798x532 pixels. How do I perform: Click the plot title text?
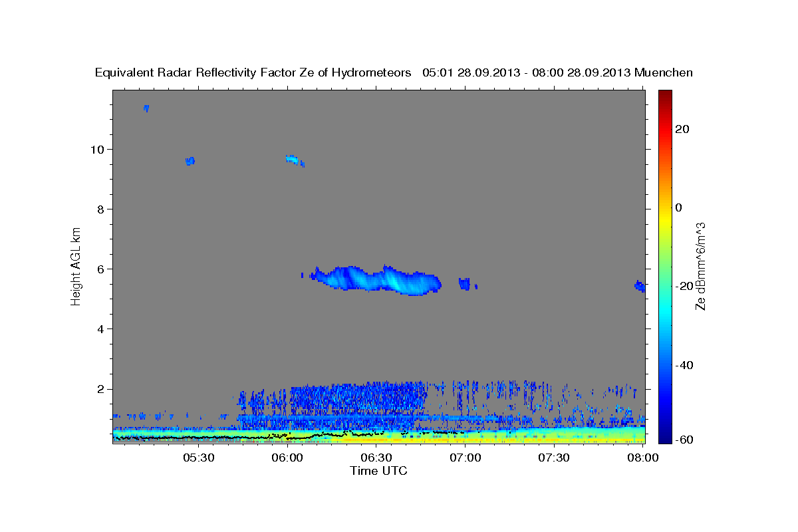tap(394, 72)
